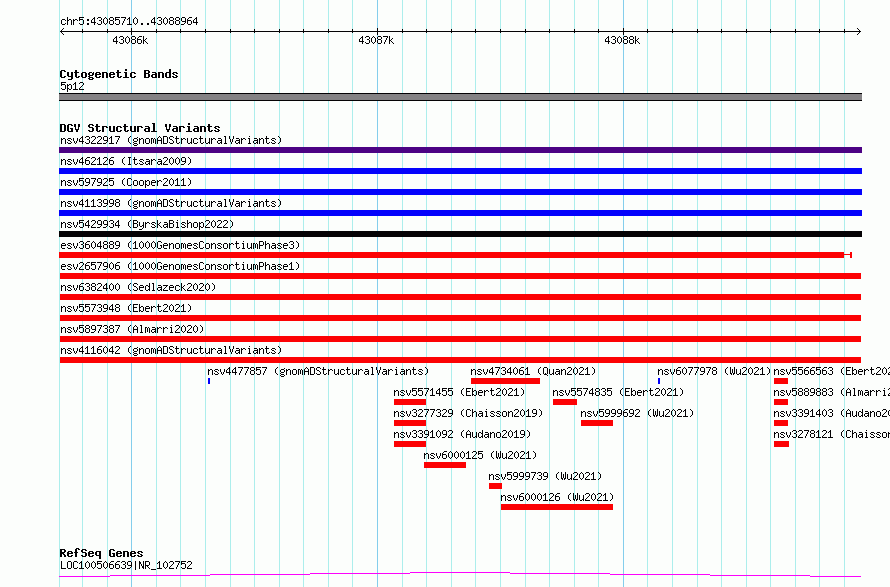Select the 5p12 band label
This screenshot has height=587, width=890.
[x=72, y=86]
